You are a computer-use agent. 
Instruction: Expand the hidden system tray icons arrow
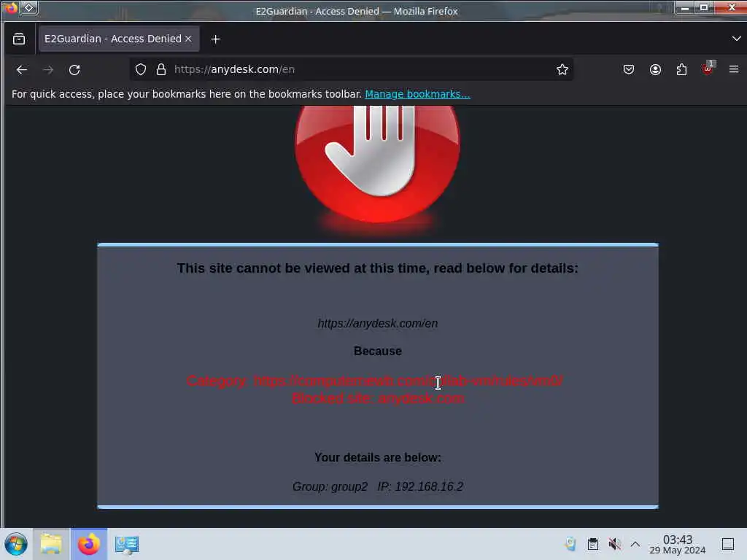[x=635, y=544]
